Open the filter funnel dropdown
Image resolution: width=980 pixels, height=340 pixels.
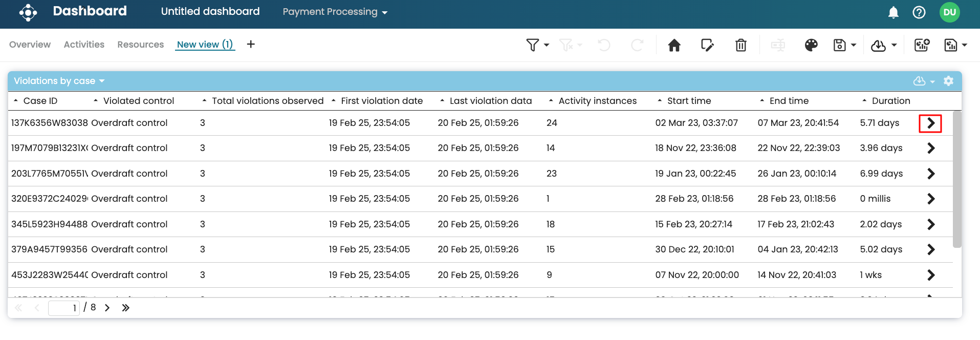pos(537,46)
